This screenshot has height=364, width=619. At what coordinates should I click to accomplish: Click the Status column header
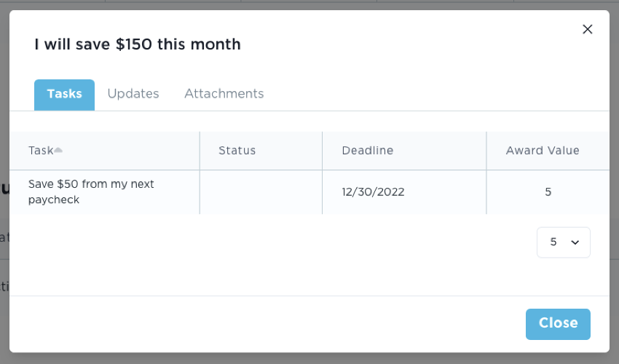[237, 151]
